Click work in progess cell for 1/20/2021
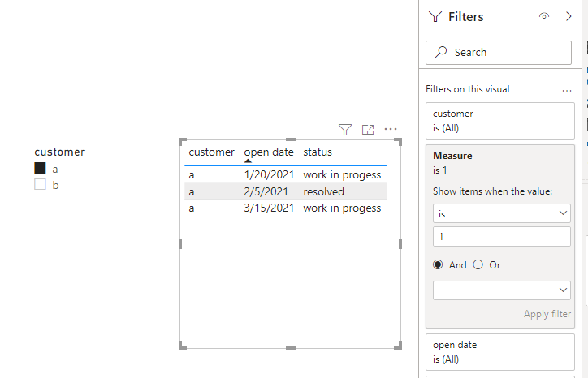The image size is (588, 378). [342, 175]
